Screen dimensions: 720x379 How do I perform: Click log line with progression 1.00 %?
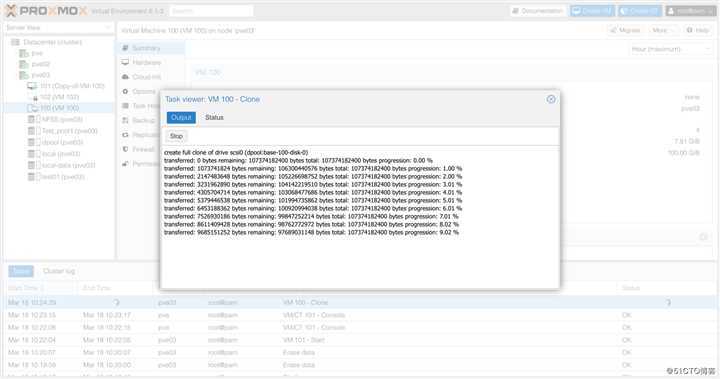point(313,169)
